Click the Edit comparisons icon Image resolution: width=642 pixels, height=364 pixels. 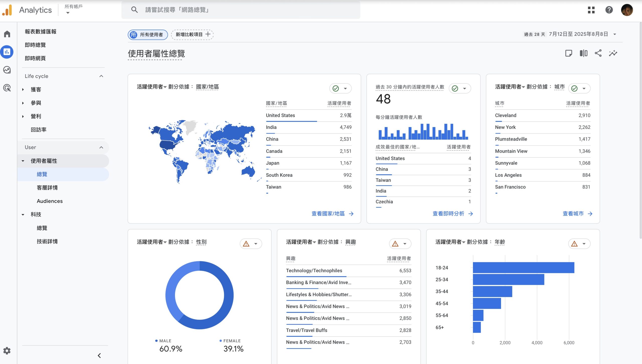(x=583, y=53)
